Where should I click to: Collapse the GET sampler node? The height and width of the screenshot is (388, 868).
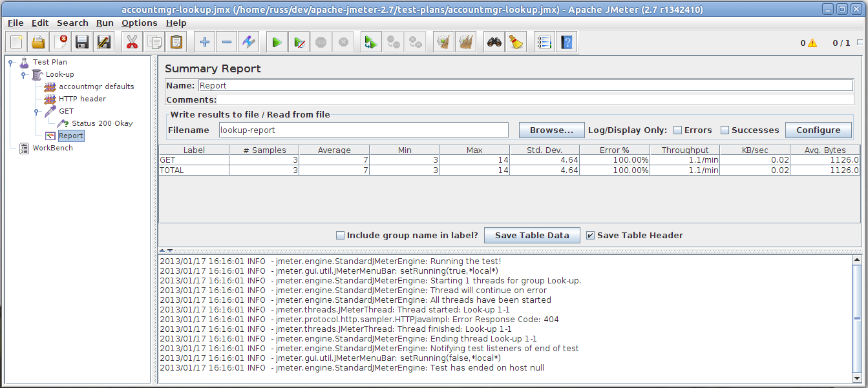(x=36, y=112)
